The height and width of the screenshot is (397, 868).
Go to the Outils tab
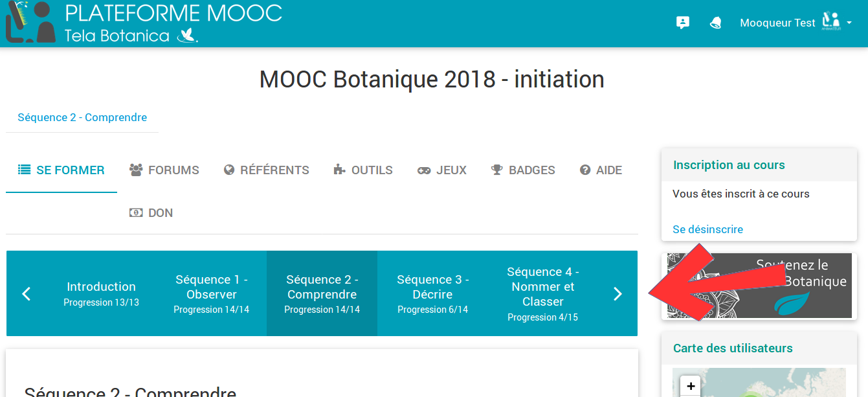pos(362,170)
